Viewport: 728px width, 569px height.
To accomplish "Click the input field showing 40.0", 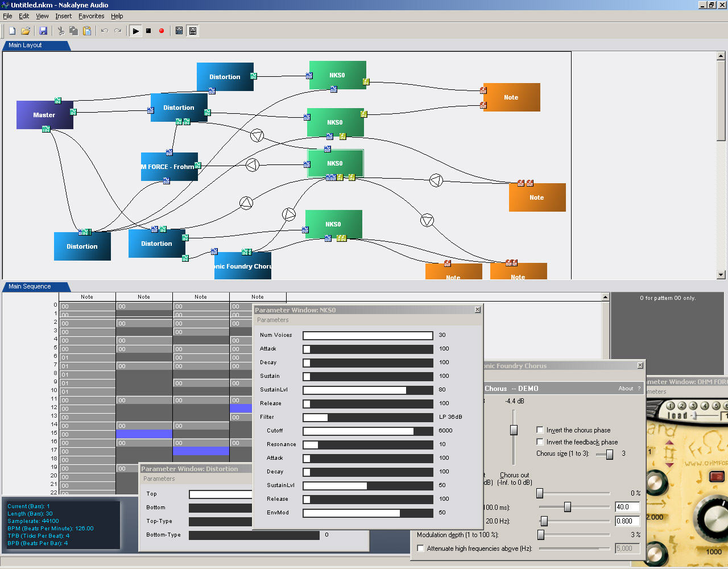I will pyautogui.click(x=627, y=507).
